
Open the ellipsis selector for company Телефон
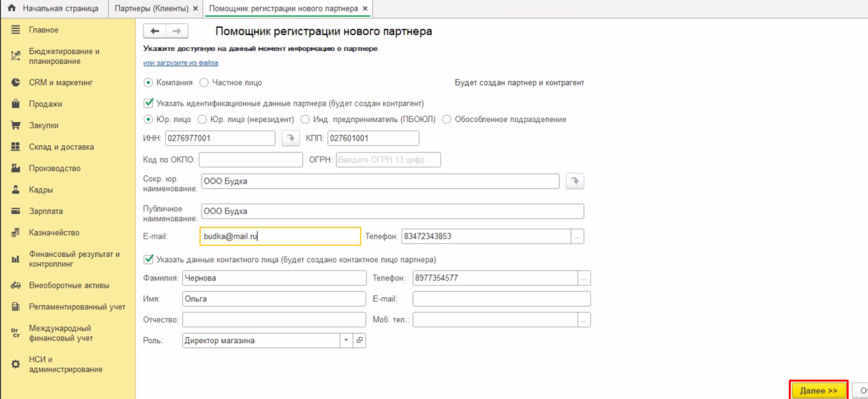[578, 236]
